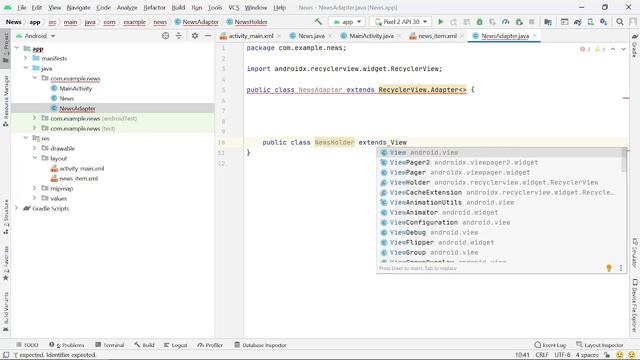Expand the Gradle Scripts node
Viewport: 640px width, 360px height.
[17, 208]
